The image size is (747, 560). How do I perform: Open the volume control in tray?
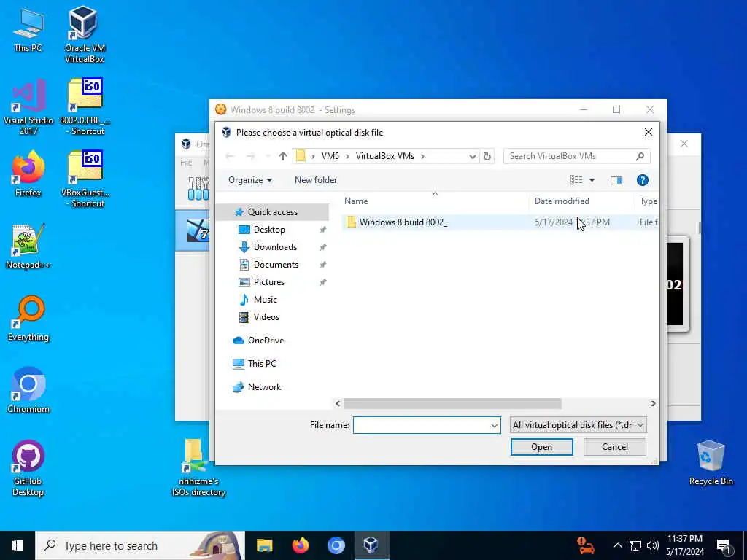pyautogui.click(x=653, y=545)
